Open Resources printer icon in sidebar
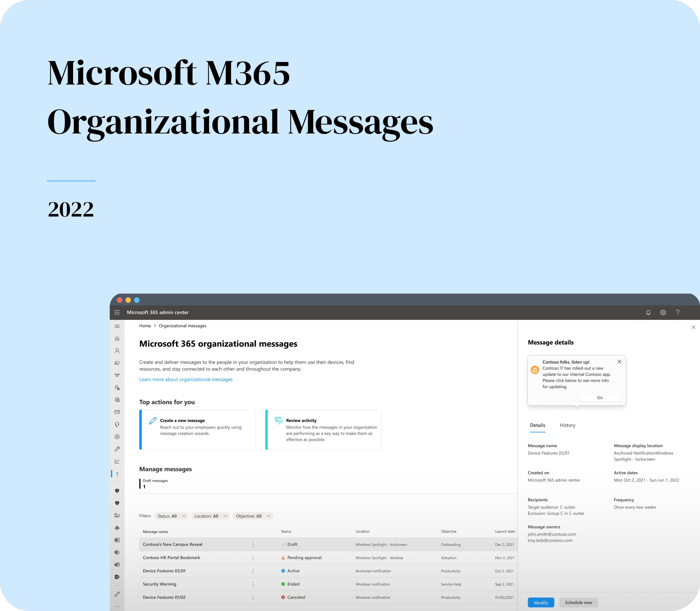700x611 pixels. tap(117, 400)
